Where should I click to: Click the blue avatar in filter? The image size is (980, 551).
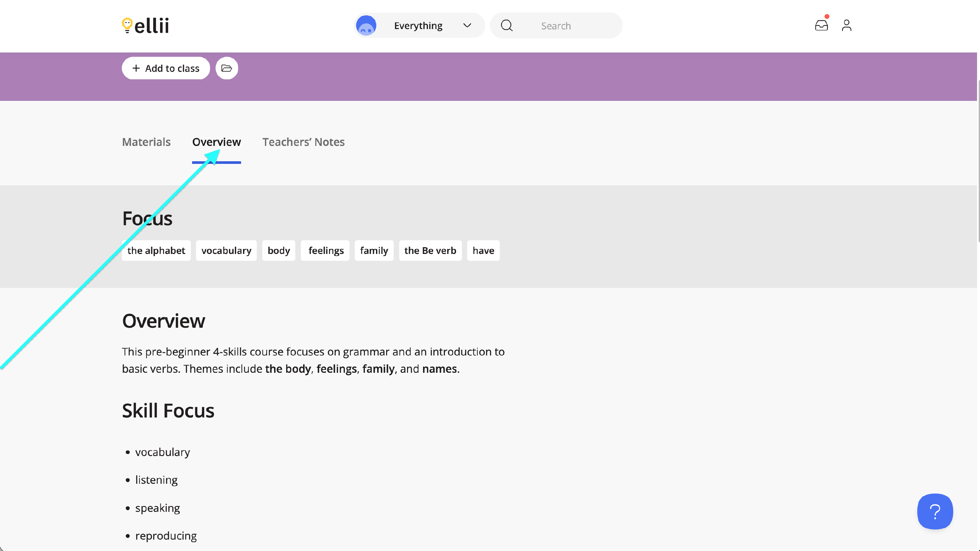(x=366, y=25)
